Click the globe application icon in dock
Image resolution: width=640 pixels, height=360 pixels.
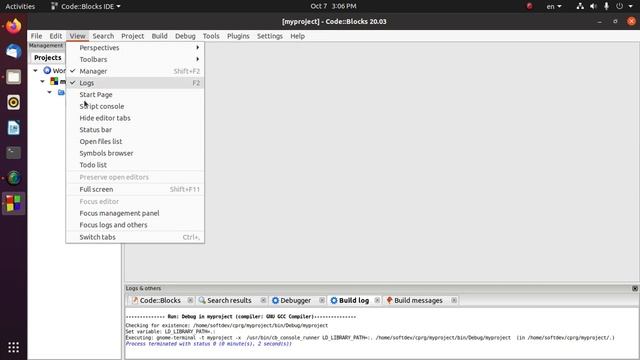pyautogui.click(x=13, y=178)
